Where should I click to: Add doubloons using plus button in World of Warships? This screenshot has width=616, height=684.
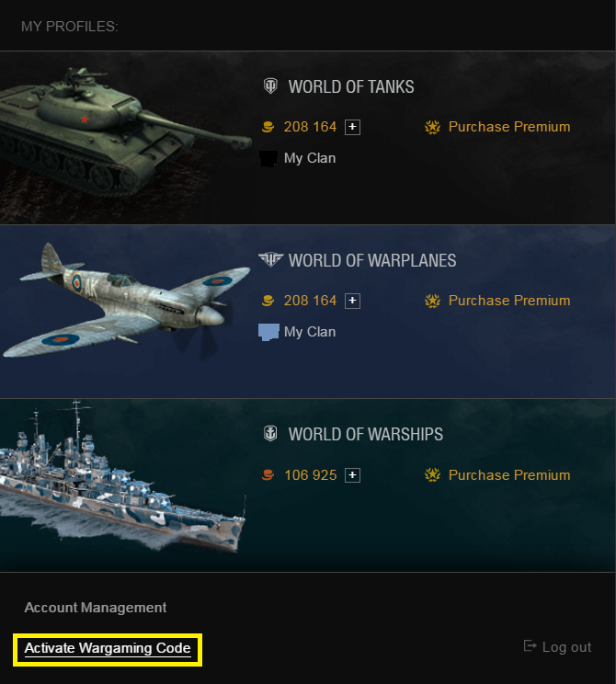pyautogui.click(x=352, y=474)
